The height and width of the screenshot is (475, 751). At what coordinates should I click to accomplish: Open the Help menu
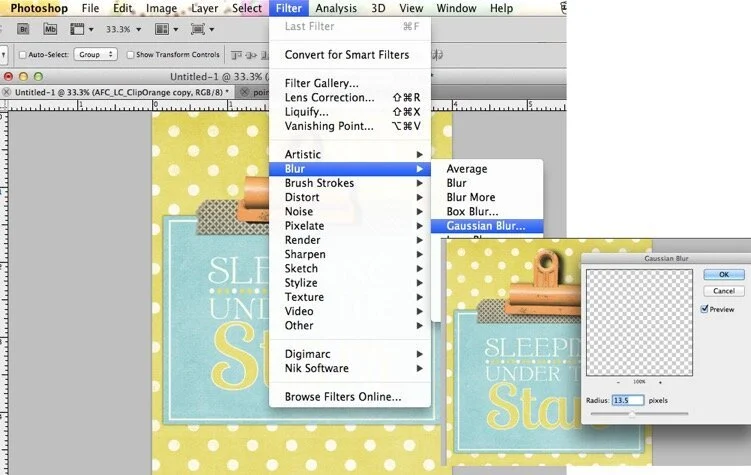[x=501, y=8]
